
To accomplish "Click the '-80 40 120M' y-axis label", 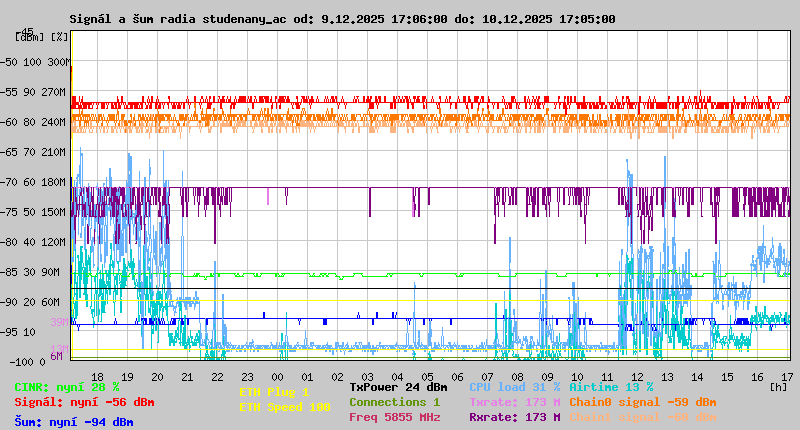I will [x=33, y=242].
